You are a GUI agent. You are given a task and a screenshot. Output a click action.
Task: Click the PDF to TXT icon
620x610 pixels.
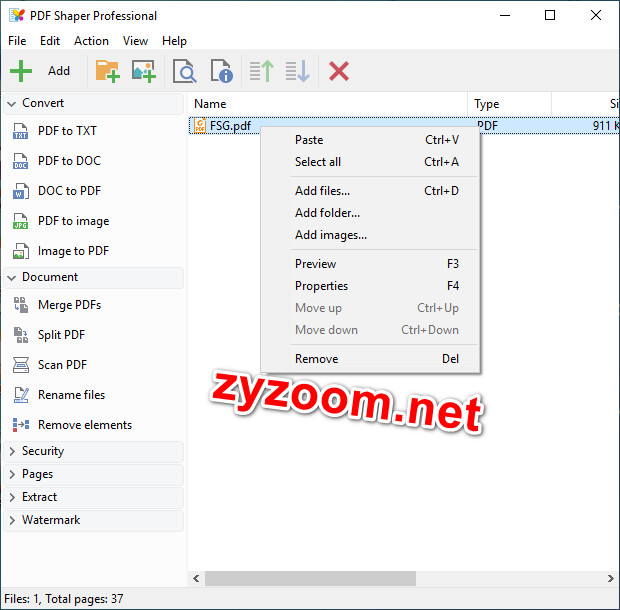[x=21, y=131]
